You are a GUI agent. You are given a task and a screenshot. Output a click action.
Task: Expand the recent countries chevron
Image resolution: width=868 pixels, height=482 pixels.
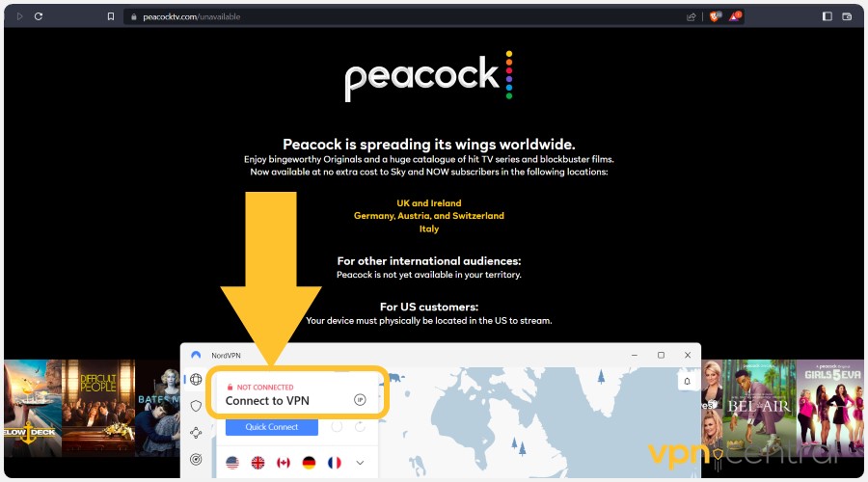(360, 463)
